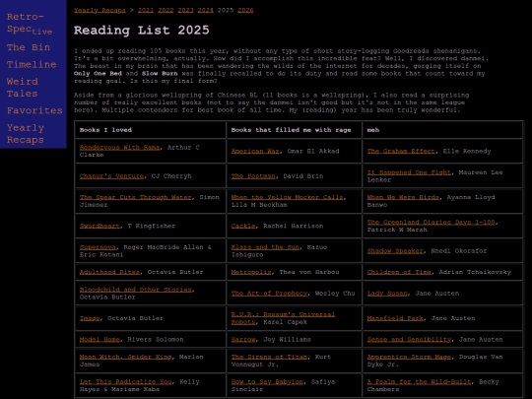Image resolution: width=532 pixels, height=399 pixels.
Task: Click The Postman book link
Action: 253,176
